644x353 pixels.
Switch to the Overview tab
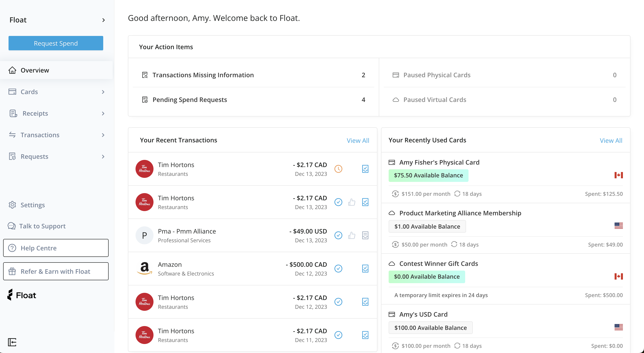coord(35,70)
